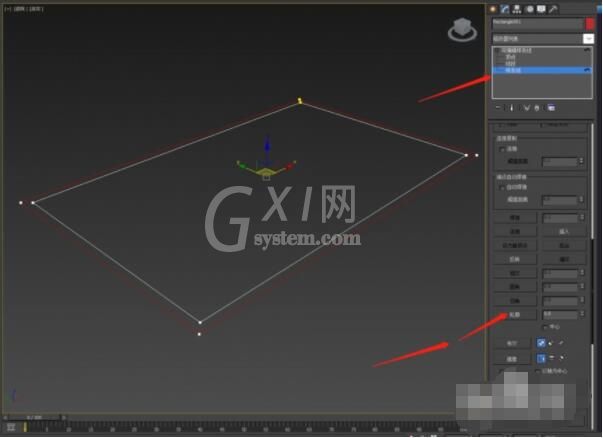Click the Rectangle001 object name field

(x=537, y=23)
